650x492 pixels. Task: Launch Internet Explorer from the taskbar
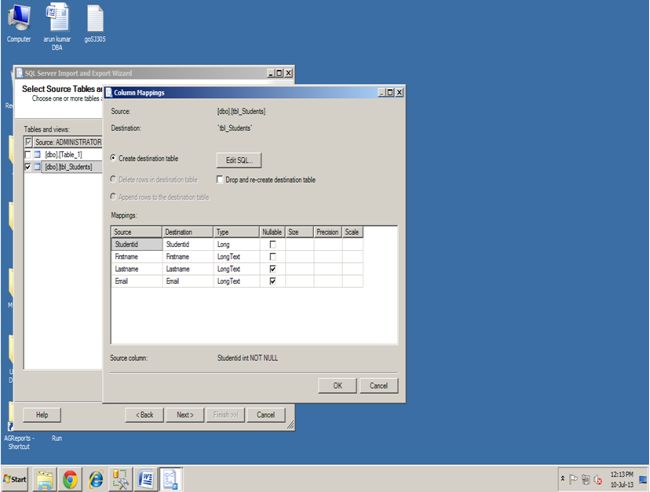[96, 480]
